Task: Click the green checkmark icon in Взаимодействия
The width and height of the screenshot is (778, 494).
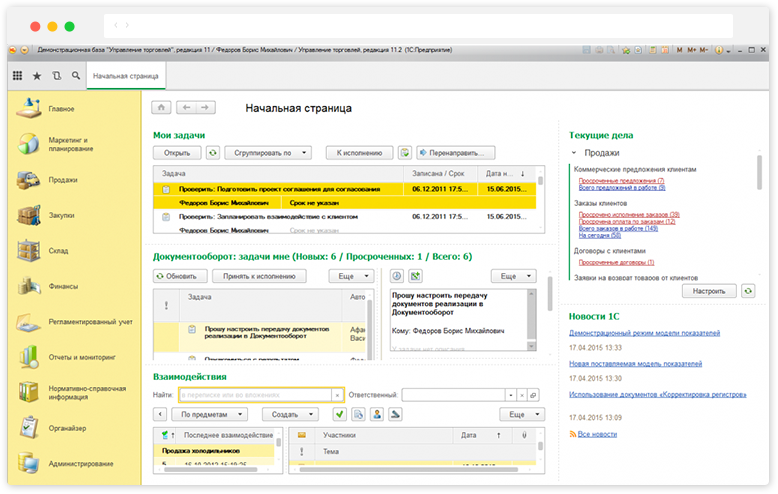Action: [339, 414]
